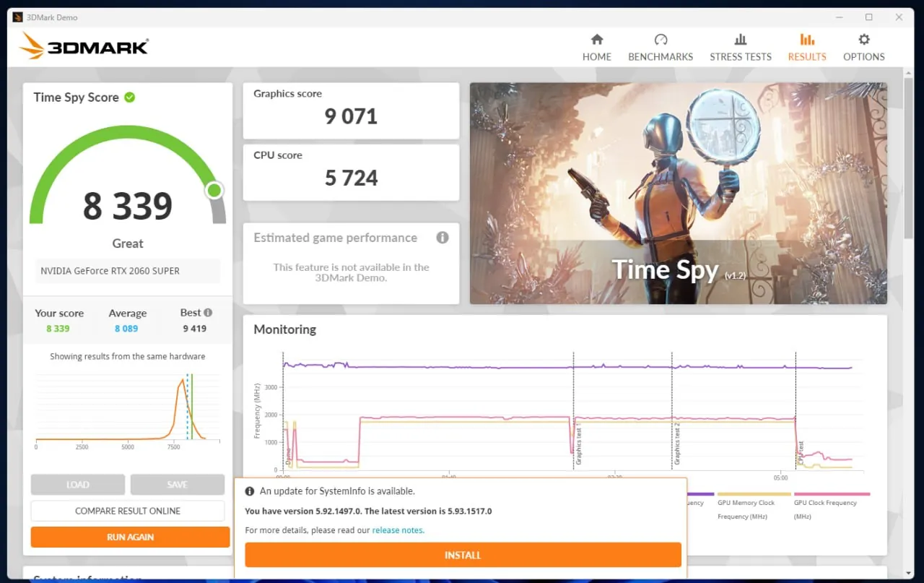Maximize the 3DMark Demo window

coord(868,17)
